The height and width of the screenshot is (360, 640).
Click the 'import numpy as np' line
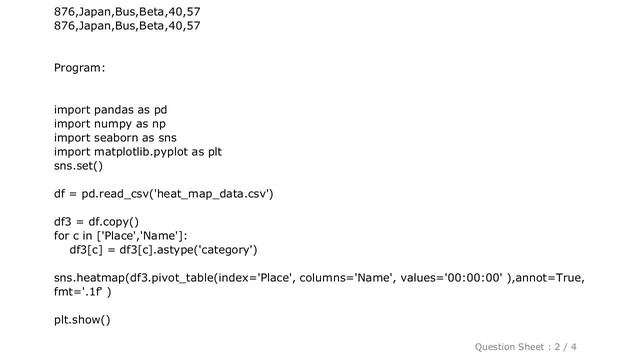point(109,124)
